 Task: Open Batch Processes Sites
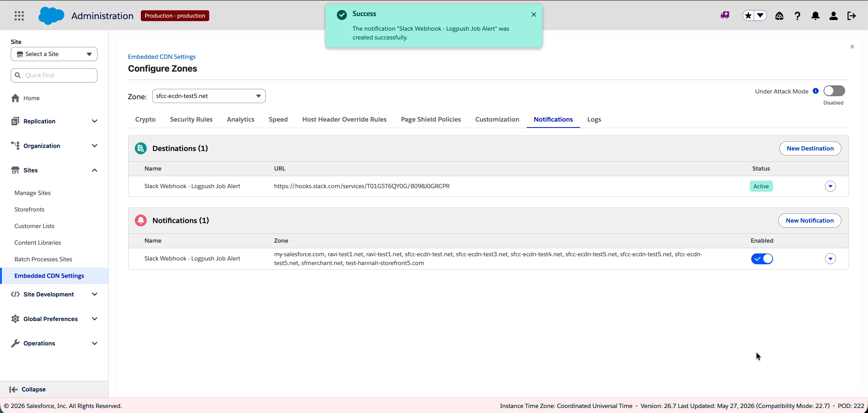click(43, 259)
